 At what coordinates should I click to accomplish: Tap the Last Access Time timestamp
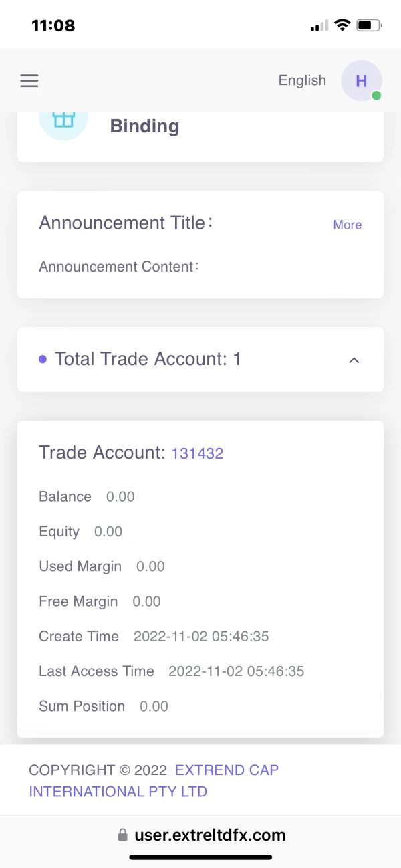point(236,671)
